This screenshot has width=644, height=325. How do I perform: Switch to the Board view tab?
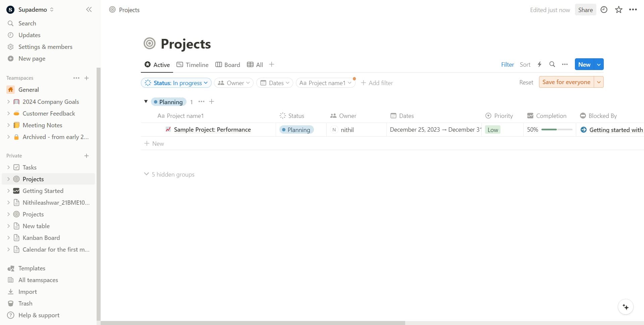tap(228, 65)
